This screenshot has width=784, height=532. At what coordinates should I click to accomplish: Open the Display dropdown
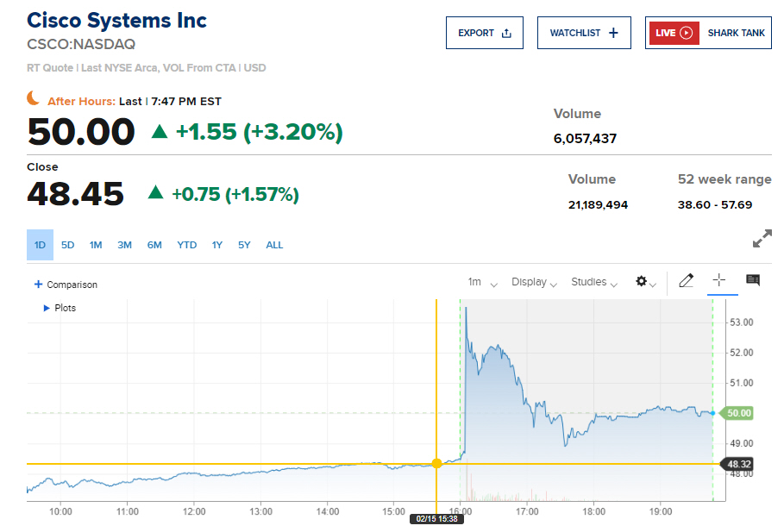coord(534,282)
